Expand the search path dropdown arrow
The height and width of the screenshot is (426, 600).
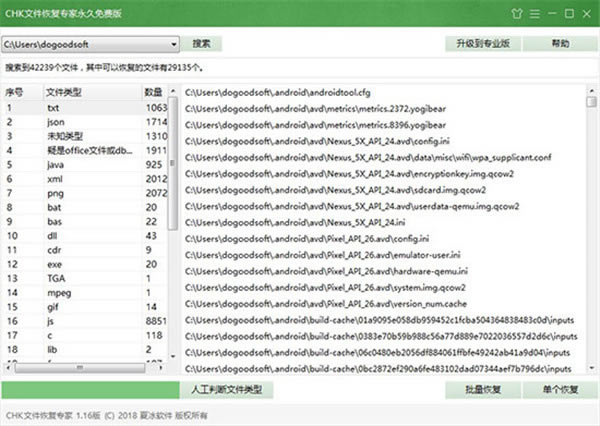coord(173,44)
